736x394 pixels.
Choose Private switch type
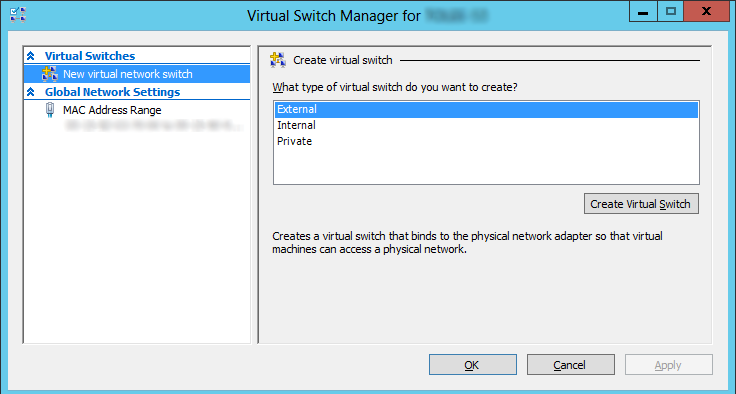point(486,141)
